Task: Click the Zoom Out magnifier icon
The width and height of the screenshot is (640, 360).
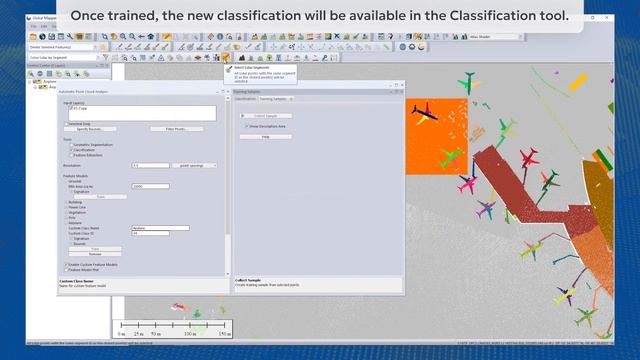Action: [x=132, y=37]
